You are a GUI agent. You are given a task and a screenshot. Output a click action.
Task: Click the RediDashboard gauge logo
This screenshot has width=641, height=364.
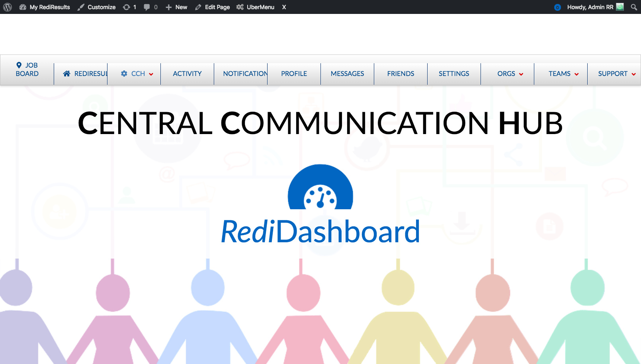[320, 187]
